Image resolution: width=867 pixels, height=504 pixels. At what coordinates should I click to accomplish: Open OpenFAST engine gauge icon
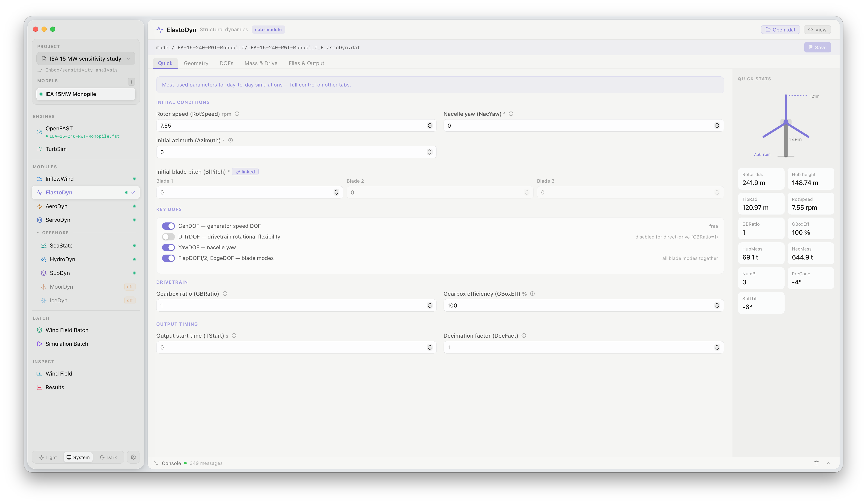39,132
